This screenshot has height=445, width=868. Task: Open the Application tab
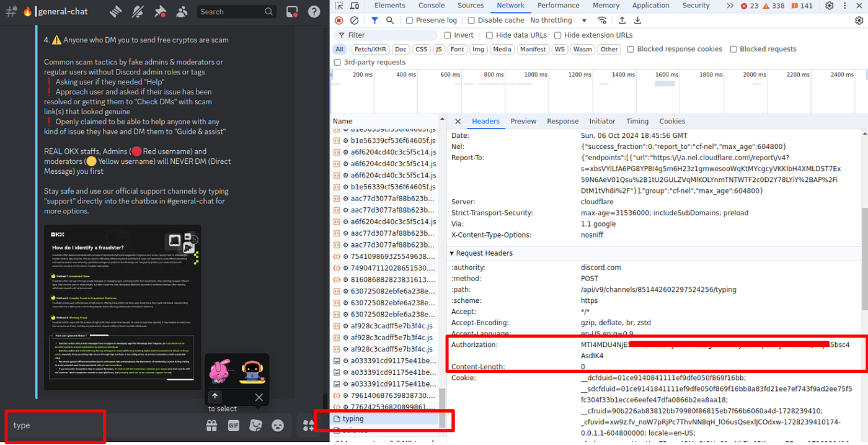click(x=650, y=6)
